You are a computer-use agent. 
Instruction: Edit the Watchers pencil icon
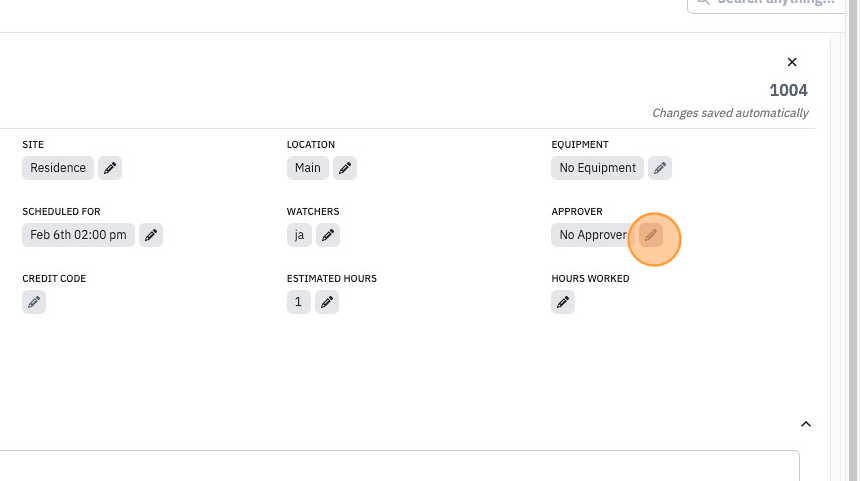[328, 235]
